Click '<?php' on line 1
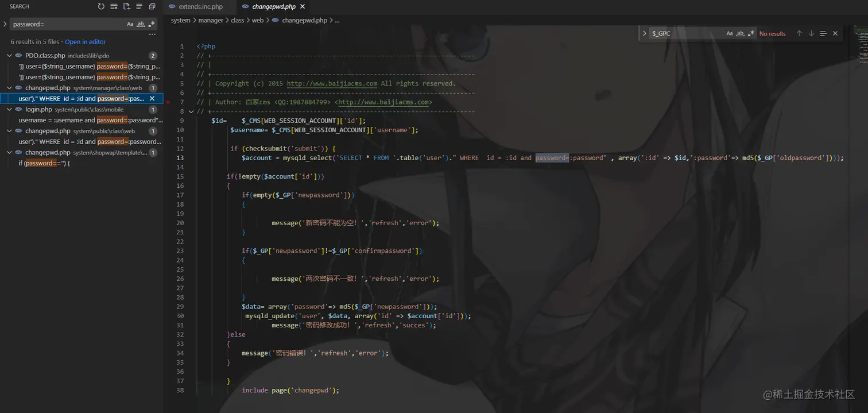 206,47
